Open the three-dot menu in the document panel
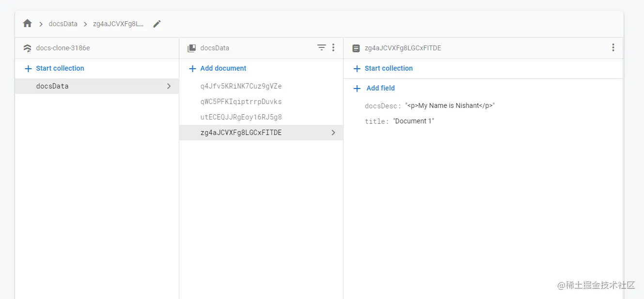 coord(613,47)
